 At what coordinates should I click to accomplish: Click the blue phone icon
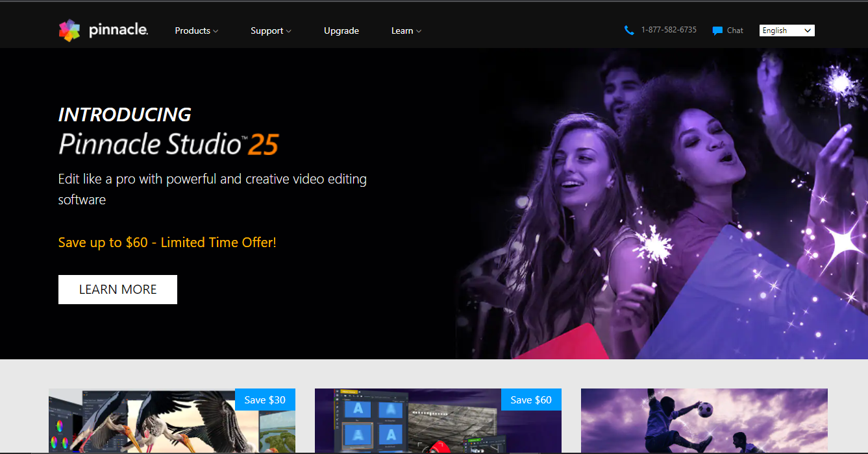(628, 30)
